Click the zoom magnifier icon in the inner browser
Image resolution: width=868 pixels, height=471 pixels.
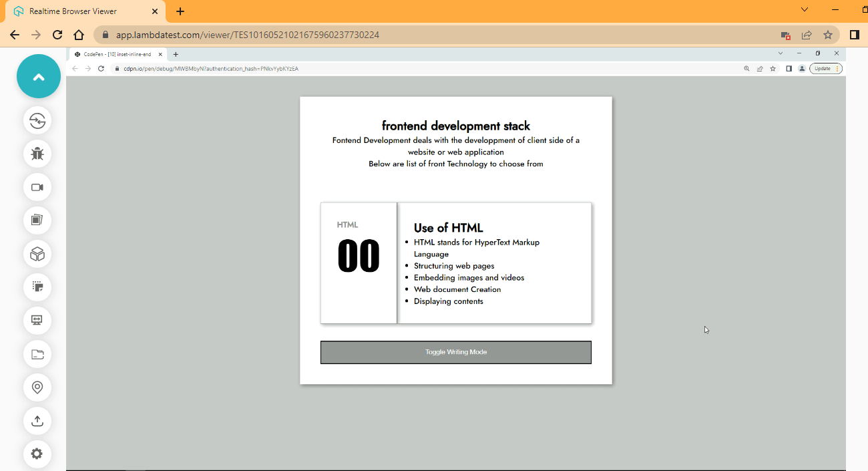[747, 68]
